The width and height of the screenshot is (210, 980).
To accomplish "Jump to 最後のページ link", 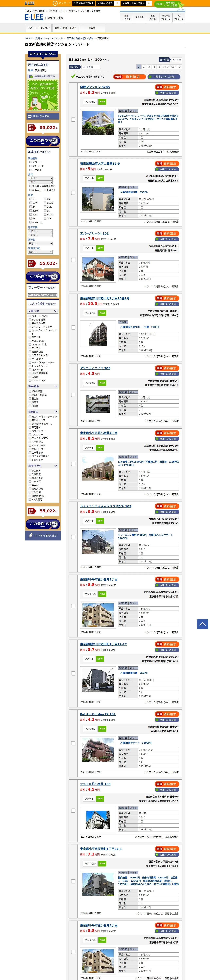I will [172, 67].
